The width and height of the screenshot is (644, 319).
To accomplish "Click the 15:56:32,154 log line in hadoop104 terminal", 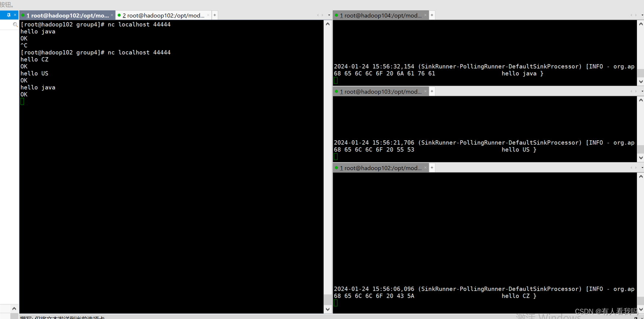I will [x=484, y=66].
